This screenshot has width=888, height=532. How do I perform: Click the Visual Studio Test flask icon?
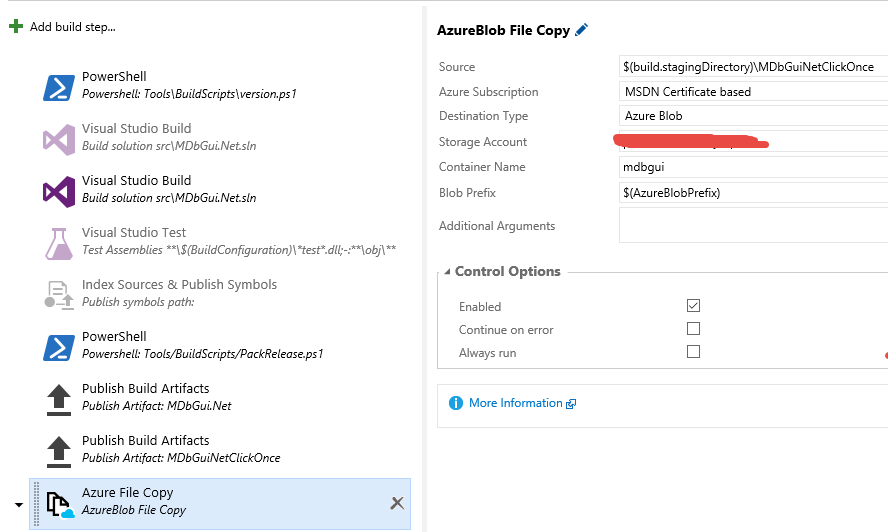(x=59, y=244)
